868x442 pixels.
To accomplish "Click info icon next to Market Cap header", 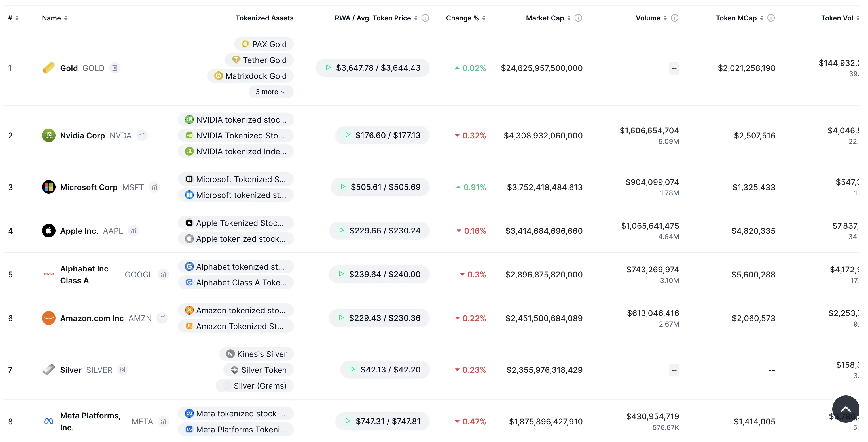I will tap(578, 18).
